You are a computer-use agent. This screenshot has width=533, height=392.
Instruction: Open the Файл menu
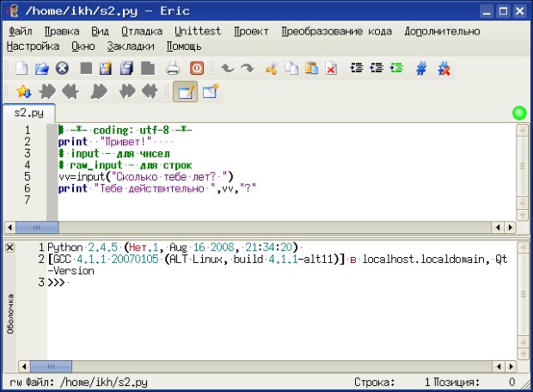(x=20, y=31)
